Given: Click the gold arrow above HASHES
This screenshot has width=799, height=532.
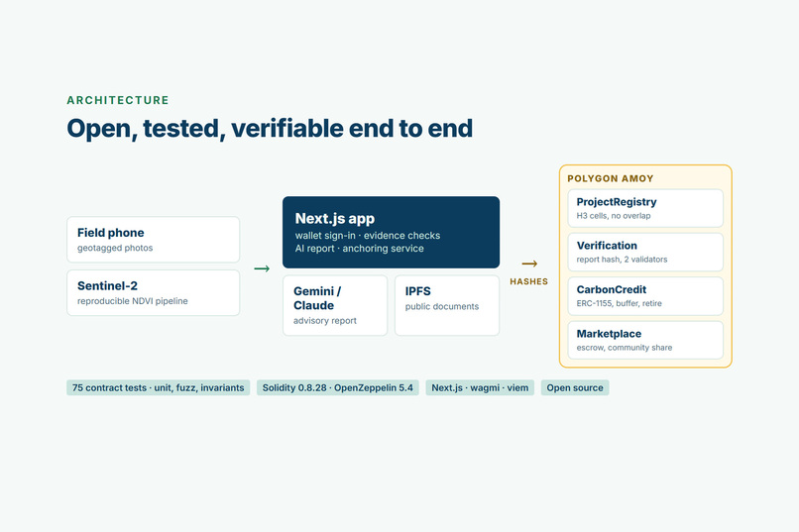Looking at the screenshot, I should tap(529, 264).
